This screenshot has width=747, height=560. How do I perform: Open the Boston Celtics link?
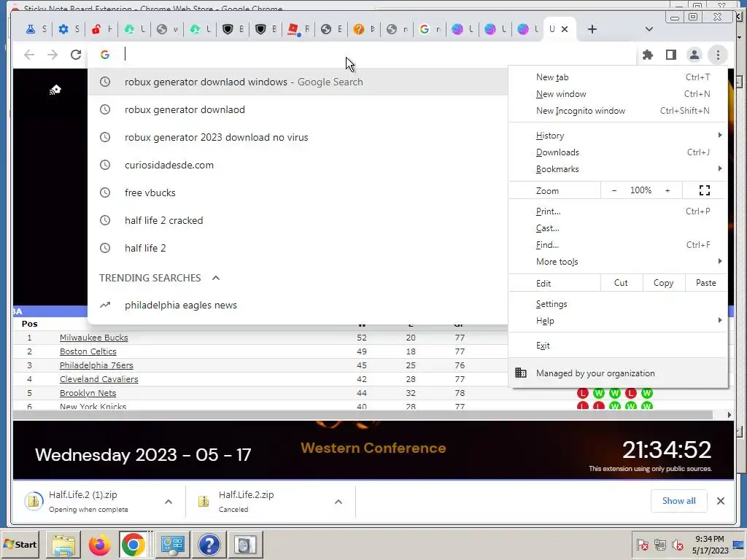(x=88, y=351)
